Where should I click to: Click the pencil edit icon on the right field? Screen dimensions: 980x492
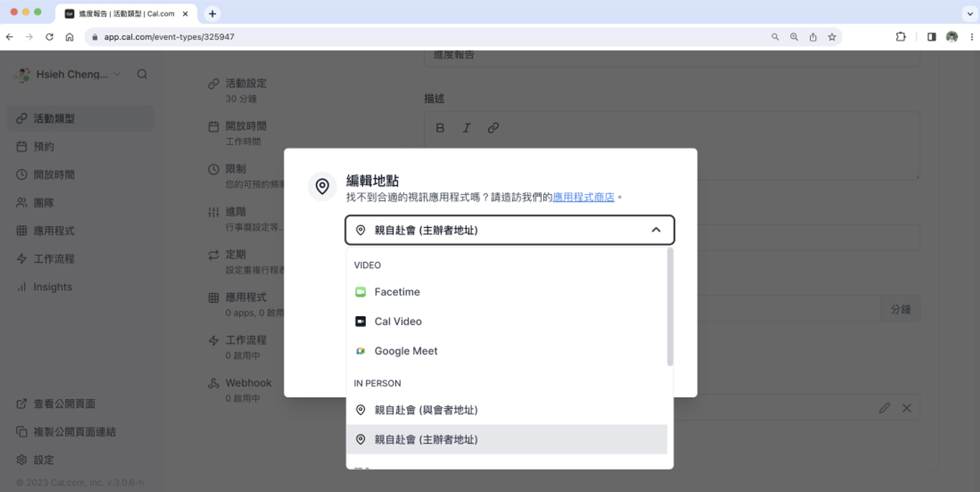(884, 408)
